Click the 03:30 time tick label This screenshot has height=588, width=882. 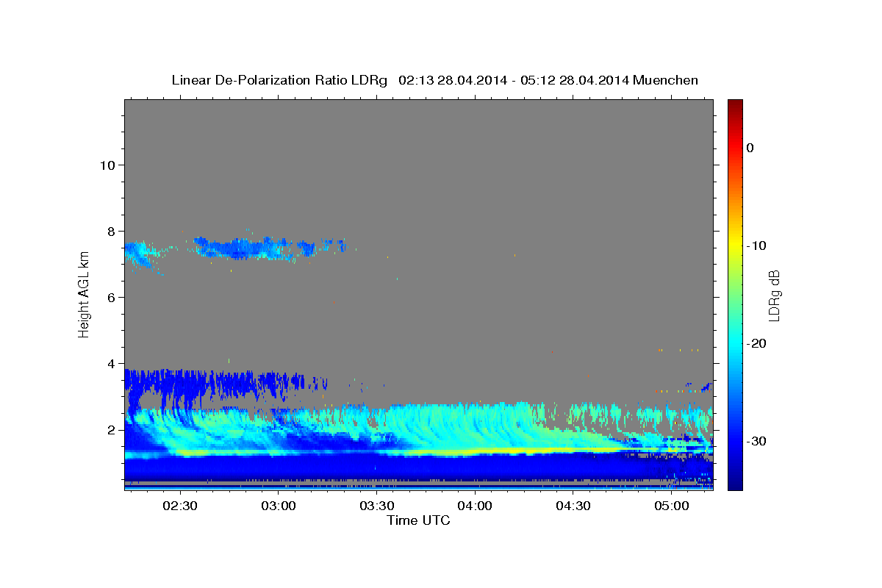point(376,506)
